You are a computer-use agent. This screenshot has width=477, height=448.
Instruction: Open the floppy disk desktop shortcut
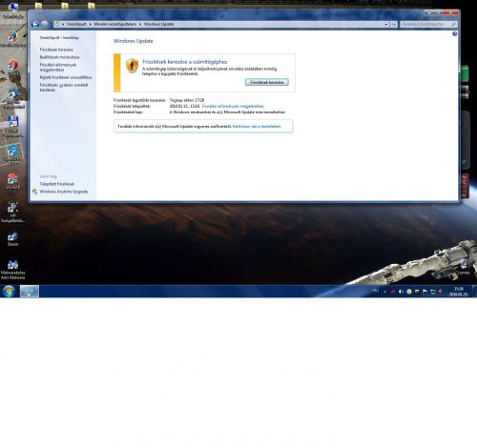coord(12,121)
